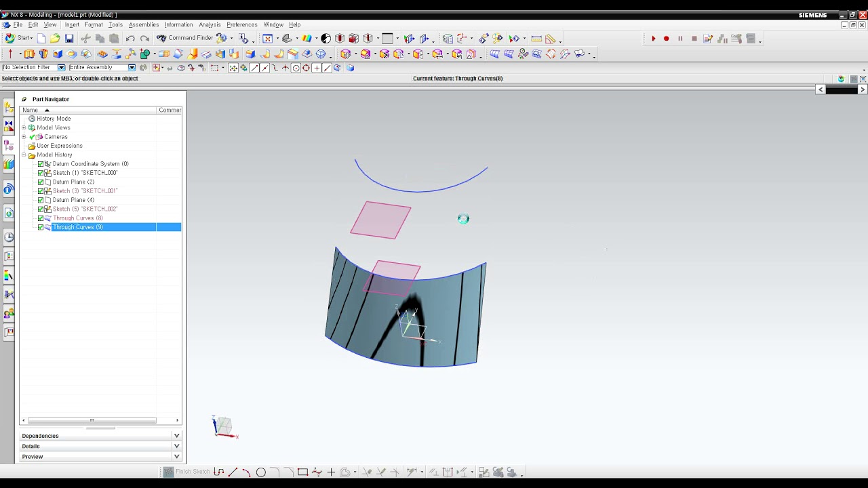
Task: Uncheck Datum Coordinate System (0) checkbox
Action: pos(41,164)
